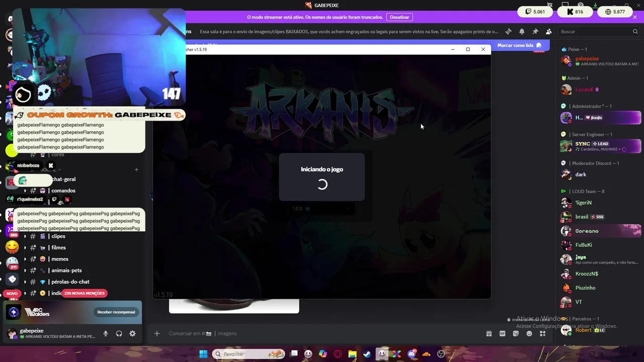Select member SYNC in the member list

point(600,146)
